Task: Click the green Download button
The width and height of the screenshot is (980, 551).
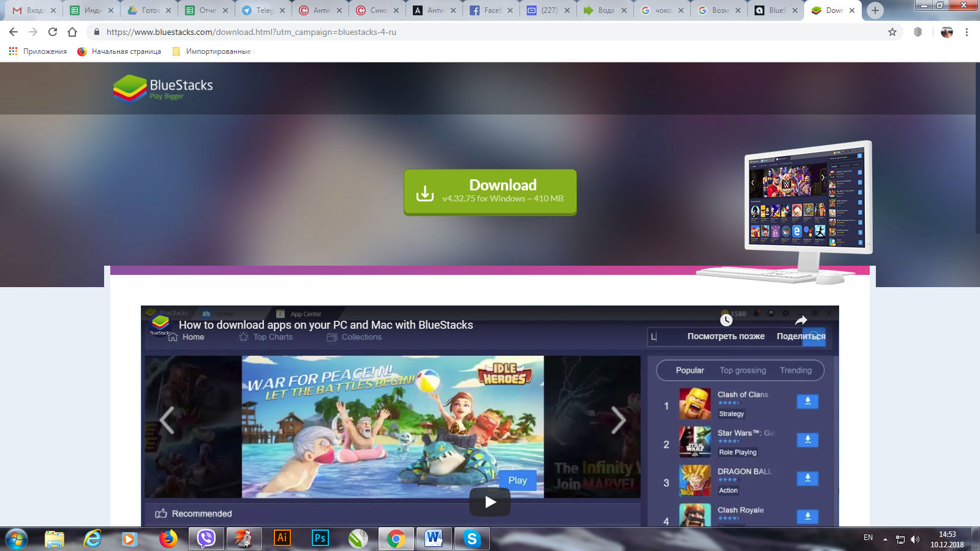Action: 490,192
